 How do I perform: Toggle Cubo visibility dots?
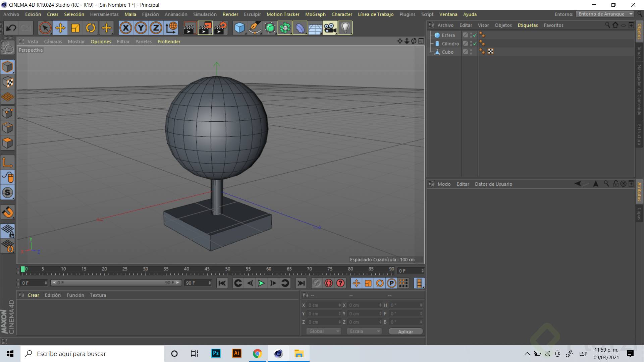tap(471, 52)
